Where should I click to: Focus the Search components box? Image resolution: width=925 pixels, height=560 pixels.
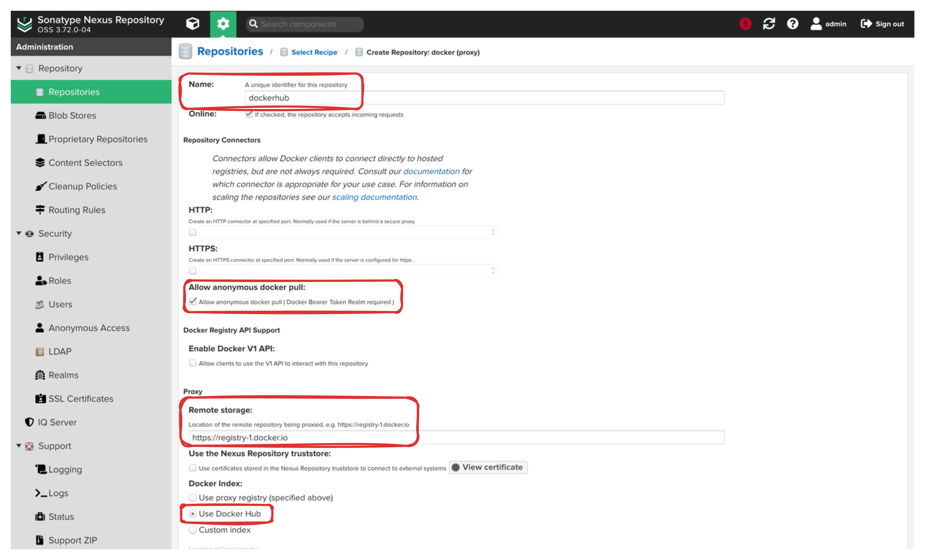coord(305,24)
